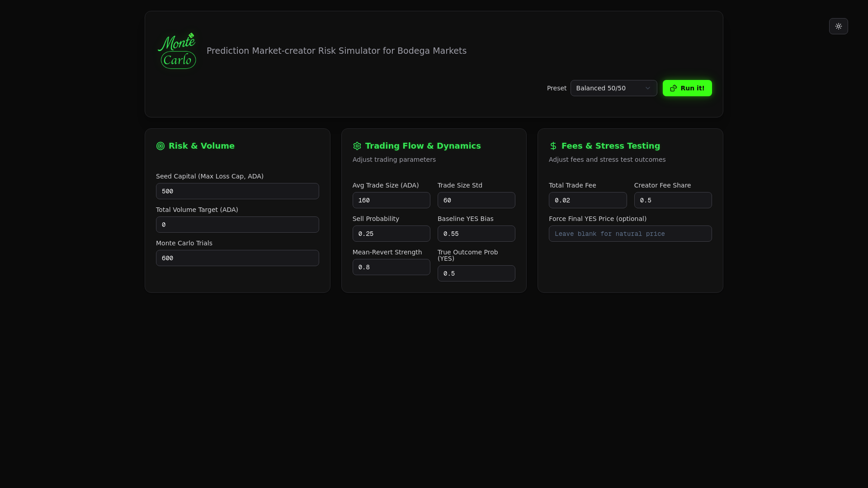Click the 'Total Volume Target (ADA)' label
The height and width of the screenshot is (488, 868).
click(197, 210)
